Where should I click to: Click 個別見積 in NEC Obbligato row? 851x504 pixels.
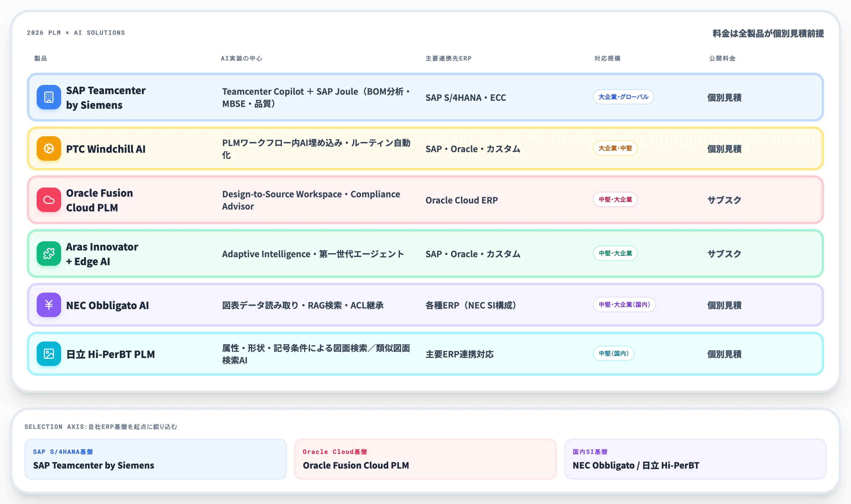tap(724, 305)
